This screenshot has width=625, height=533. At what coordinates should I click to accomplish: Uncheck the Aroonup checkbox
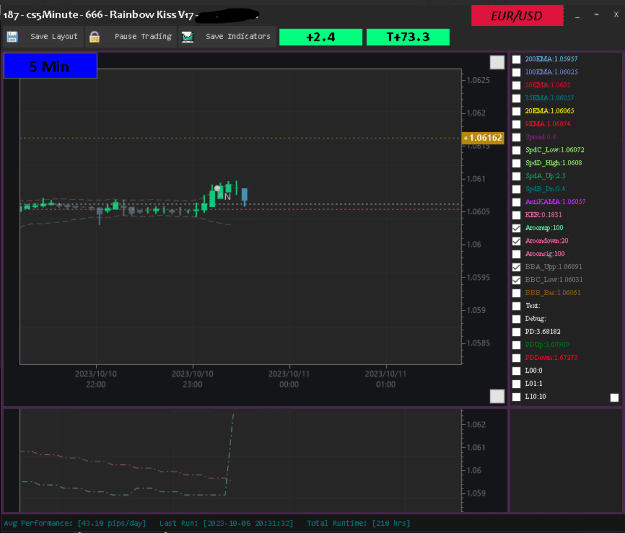click(x=516, y=228)
